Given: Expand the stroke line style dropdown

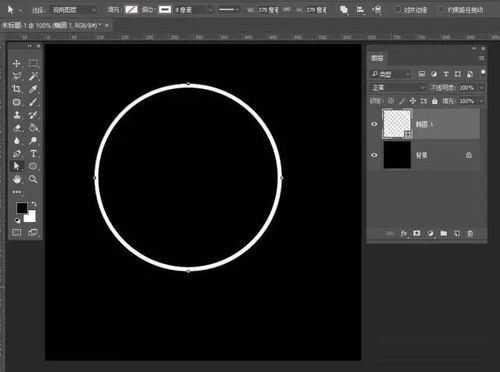Looking at the screenshot, I should coord(228,10).
